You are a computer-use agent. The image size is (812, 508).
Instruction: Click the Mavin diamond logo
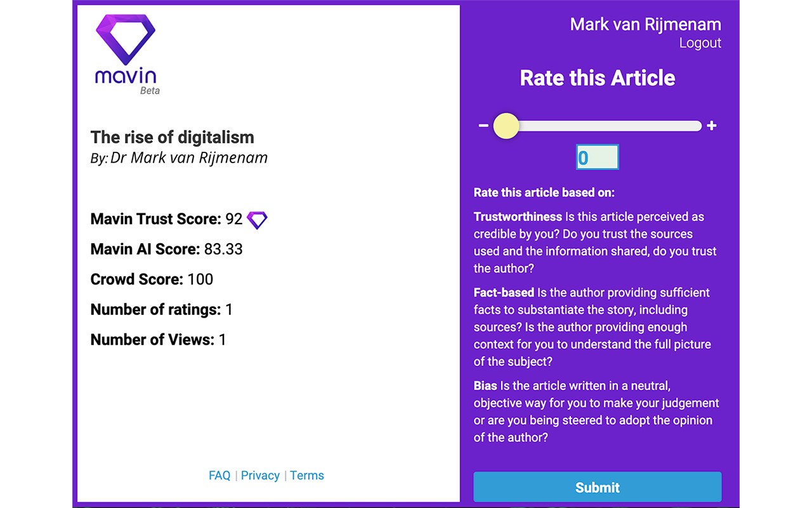(x=125, y=40)
